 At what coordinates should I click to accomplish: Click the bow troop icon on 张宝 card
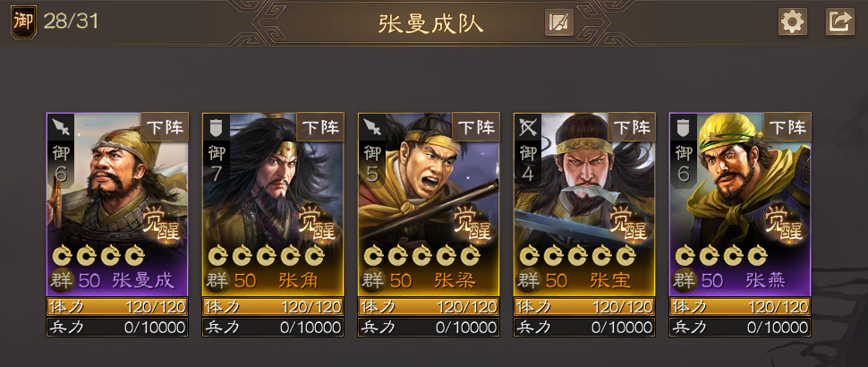point(527,128)
